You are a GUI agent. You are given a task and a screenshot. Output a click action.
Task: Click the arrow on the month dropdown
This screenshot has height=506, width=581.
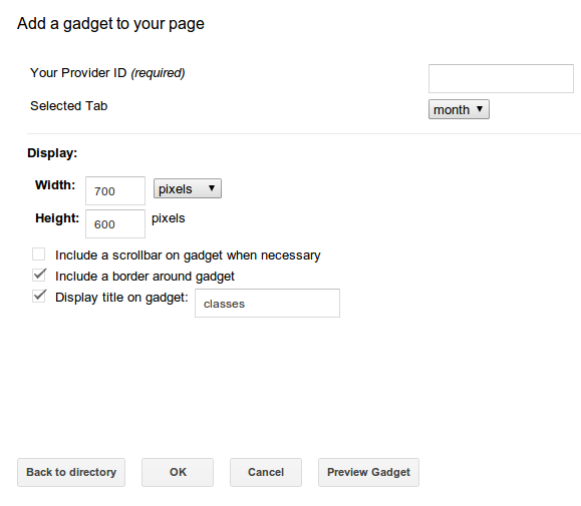(480, 109)
